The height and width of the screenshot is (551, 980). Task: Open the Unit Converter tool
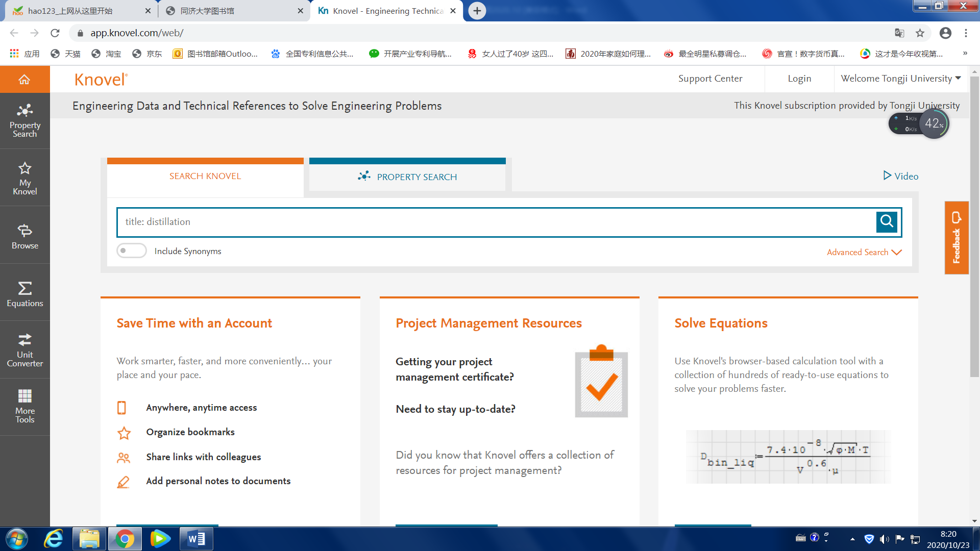24,350
